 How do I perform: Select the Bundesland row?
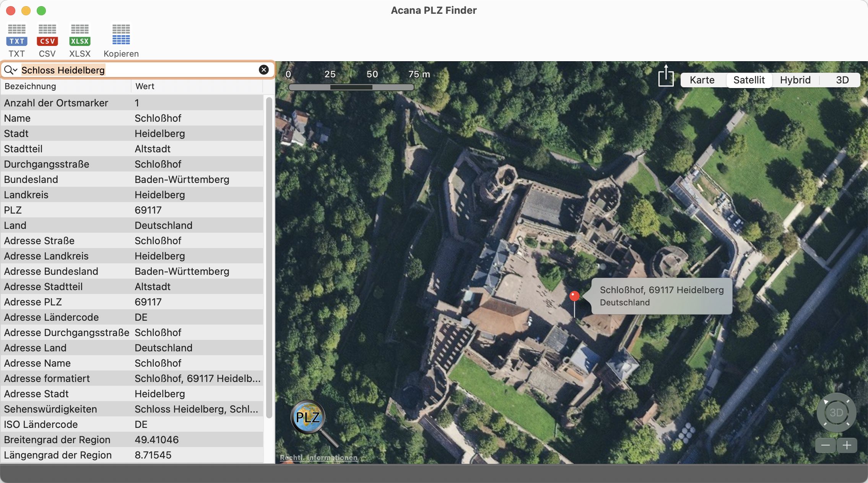point(132,179)
